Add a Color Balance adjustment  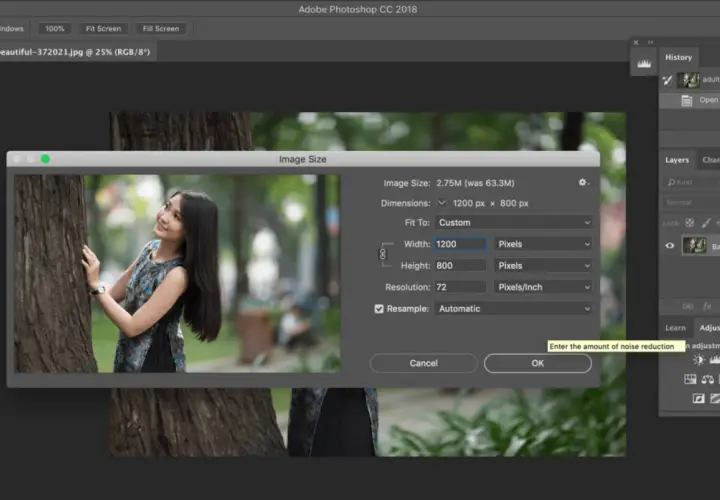click(x=707, y=379)
